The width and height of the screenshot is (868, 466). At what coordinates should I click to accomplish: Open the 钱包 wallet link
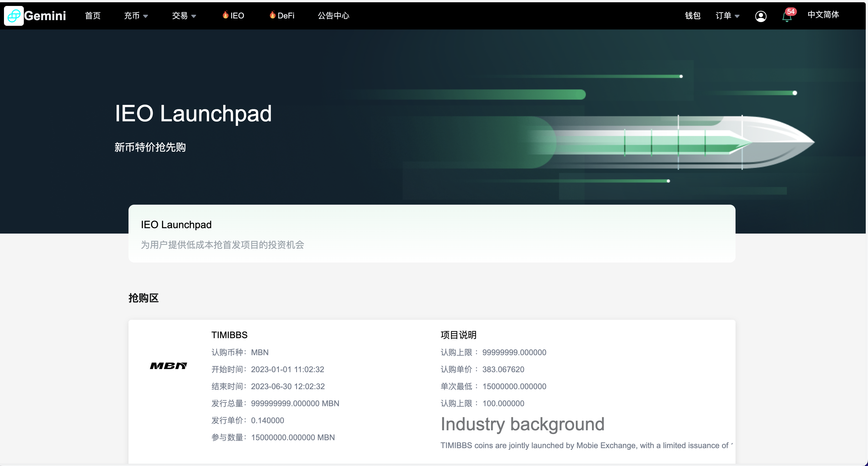click(x=692, y=16)
